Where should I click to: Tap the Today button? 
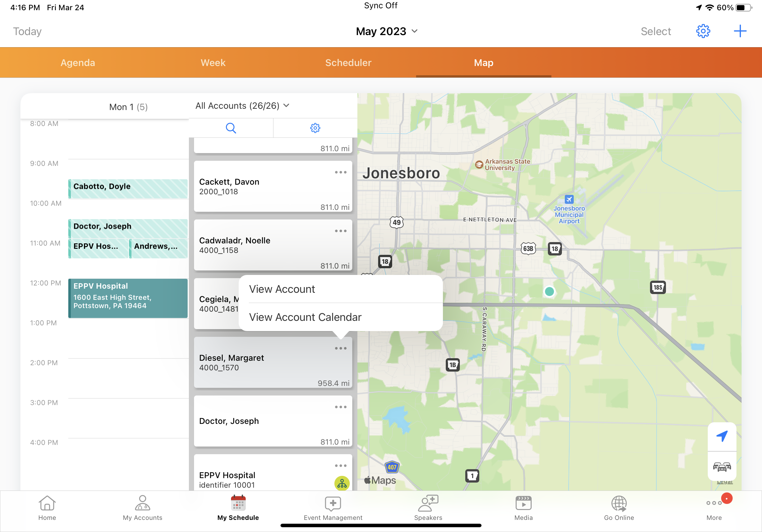coord(27,31)
